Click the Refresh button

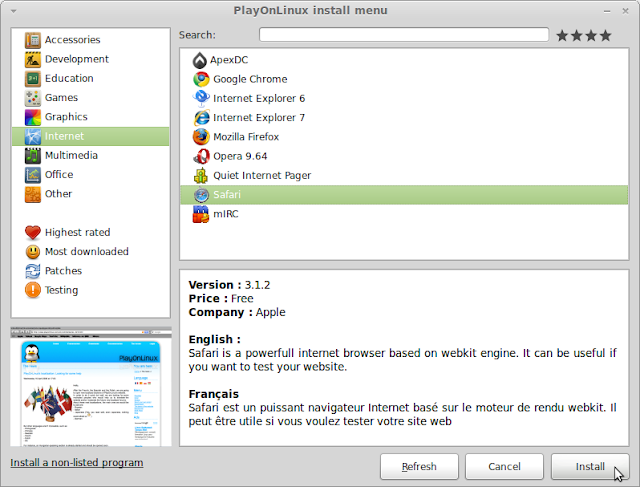coord(419,467)
